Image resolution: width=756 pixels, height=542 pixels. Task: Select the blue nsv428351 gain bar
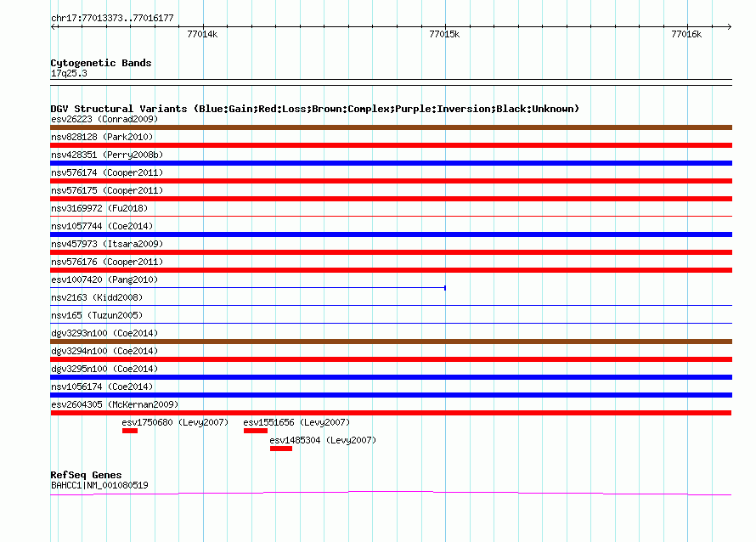click(391, 163)
